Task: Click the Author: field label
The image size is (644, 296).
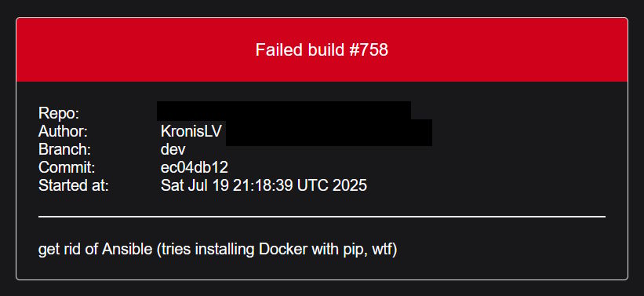Action: (x=63, y=131)
